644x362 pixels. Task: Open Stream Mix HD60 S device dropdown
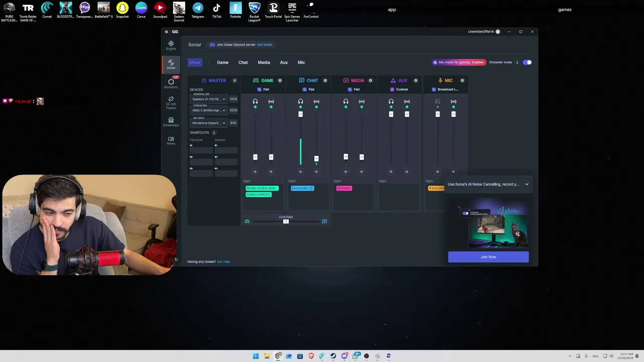pyautogui.click(x=209, y=111)
